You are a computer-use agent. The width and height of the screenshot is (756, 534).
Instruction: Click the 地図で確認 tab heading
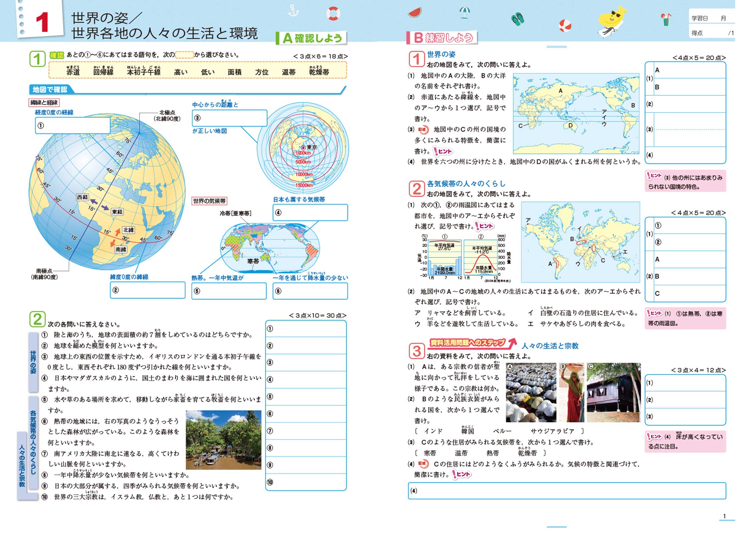[50, 89]
